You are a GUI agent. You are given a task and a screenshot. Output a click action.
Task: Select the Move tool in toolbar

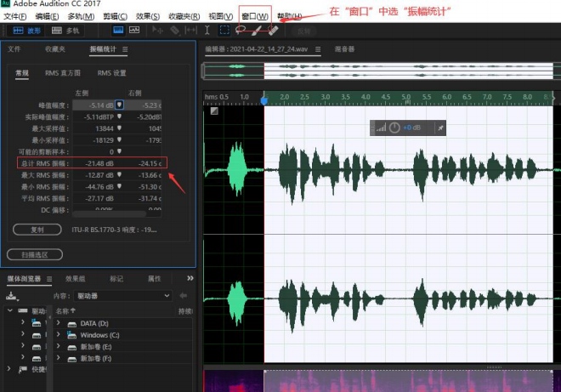(157, 31)
